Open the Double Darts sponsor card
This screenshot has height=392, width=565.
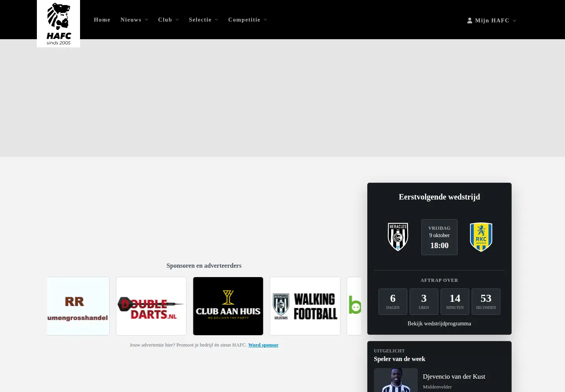tap(151, 306)
